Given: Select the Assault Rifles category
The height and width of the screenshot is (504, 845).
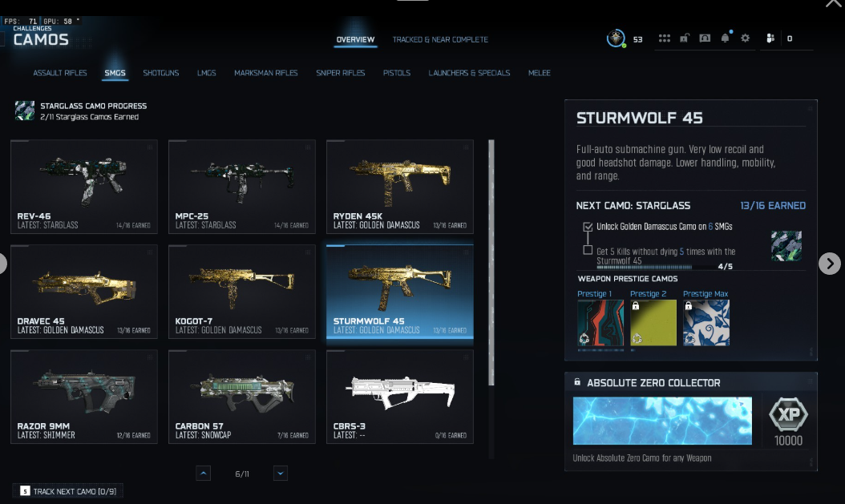Looking at the screenshot, I should click(x=60, y=73).
